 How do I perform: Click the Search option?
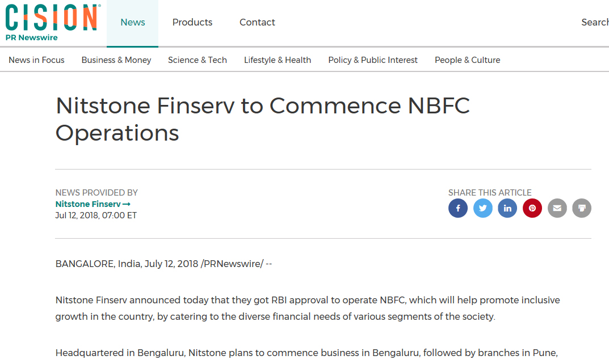click(595, 23)
